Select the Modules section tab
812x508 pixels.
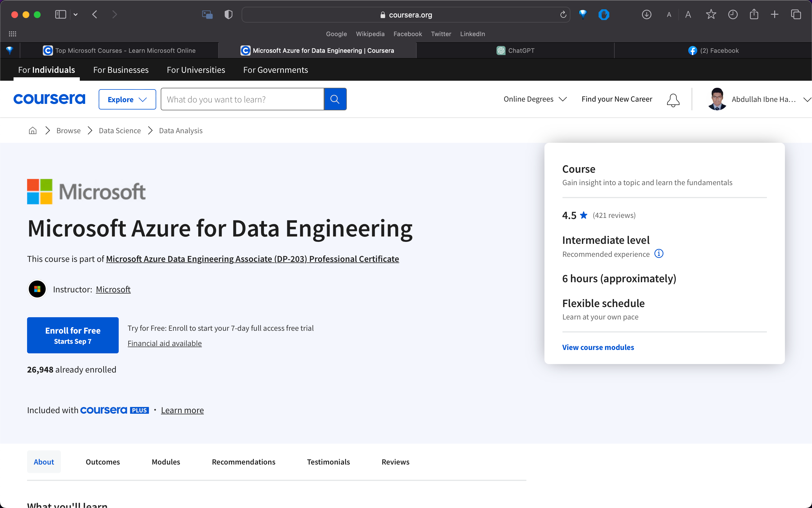point(166,462)
